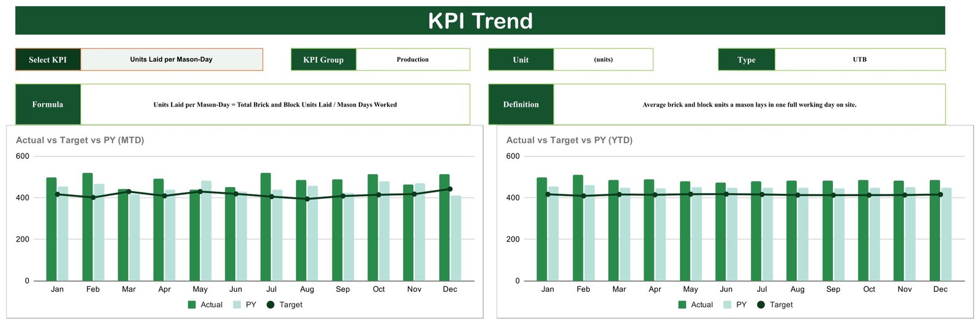Viewport: 980px width, 325px height.
Task: Click the Jan Target point in the YTD chart
Action: coord(548,194)
